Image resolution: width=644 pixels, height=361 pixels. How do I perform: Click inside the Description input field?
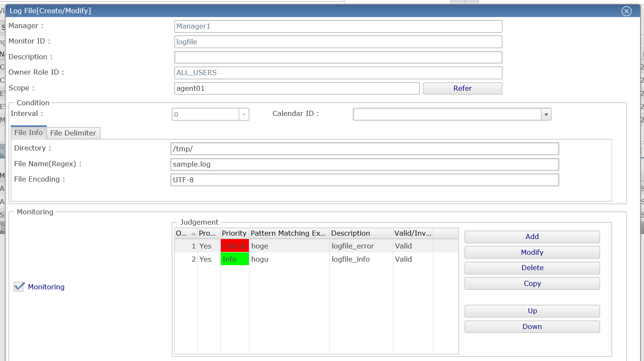338,57
